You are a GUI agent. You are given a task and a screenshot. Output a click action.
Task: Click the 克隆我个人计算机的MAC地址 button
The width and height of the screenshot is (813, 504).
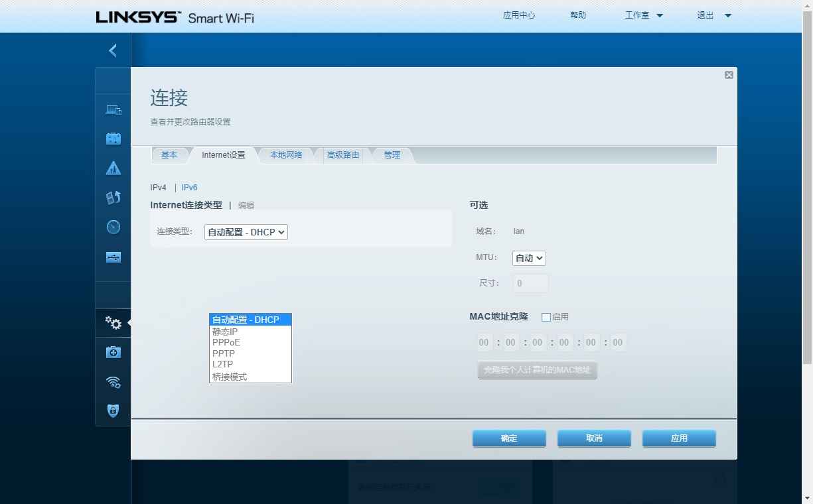point(537,370)
